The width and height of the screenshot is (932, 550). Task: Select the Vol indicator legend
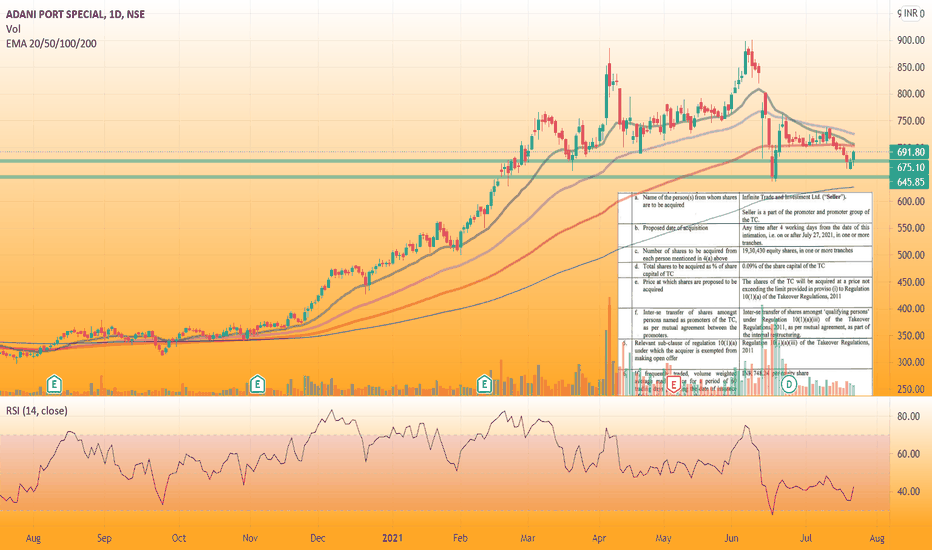click(13, 29)
